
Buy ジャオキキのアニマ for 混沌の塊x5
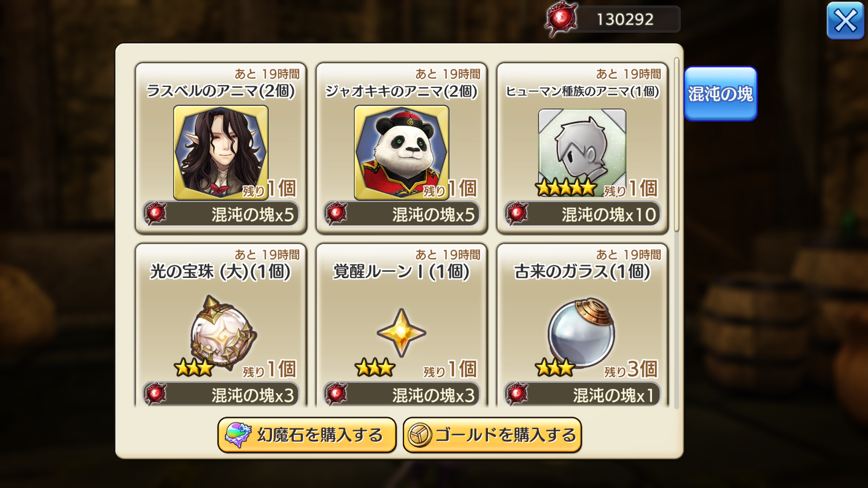pyautogui.click(x=401, y=214)
